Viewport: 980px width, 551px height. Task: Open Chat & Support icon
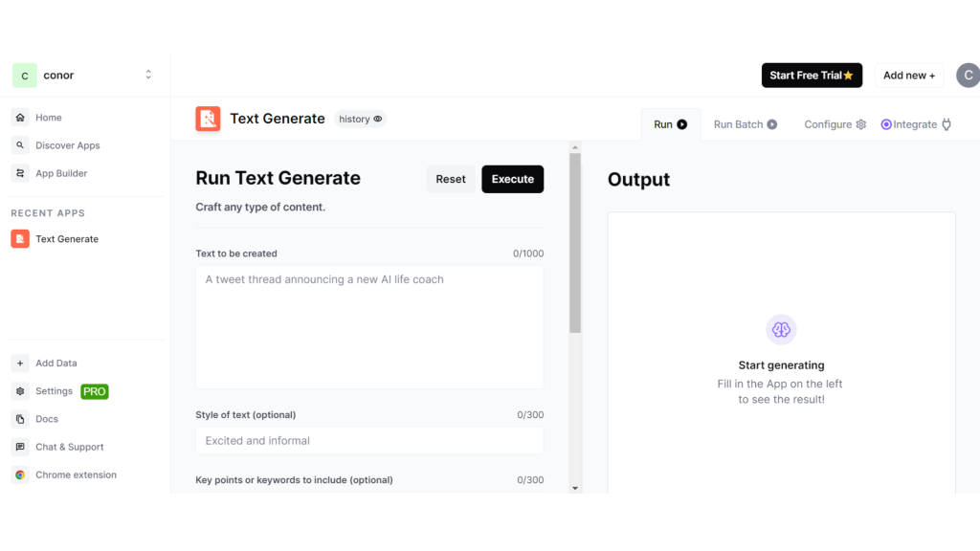point(20,447)
